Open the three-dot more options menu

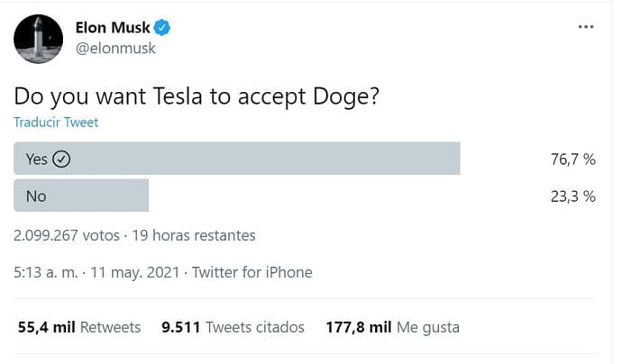pos(586,27)
